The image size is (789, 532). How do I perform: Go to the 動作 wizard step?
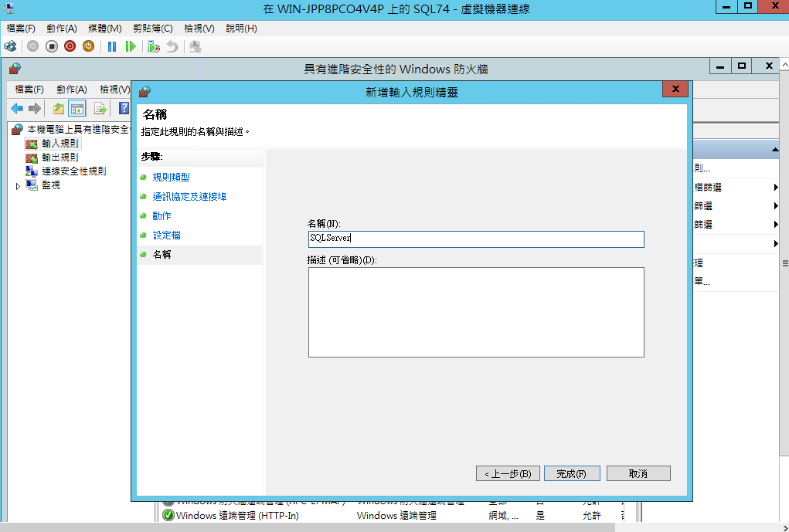[162, 215]
